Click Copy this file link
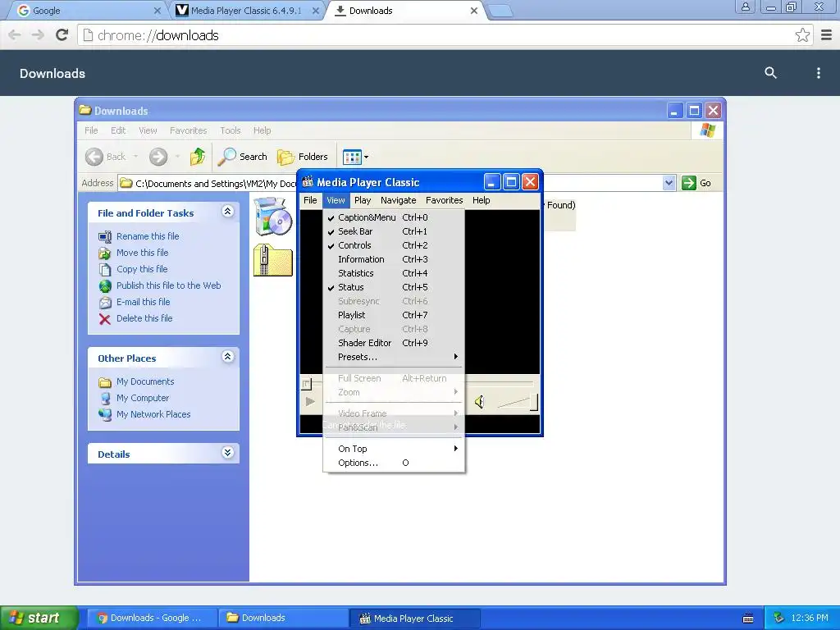840x630 pixels. coord(142,269)
